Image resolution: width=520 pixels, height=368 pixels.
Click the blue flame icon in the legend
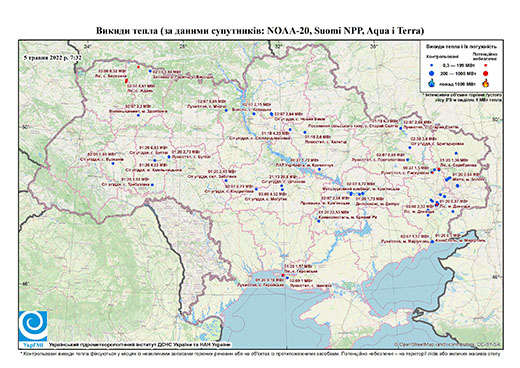(x=432, y=83)
